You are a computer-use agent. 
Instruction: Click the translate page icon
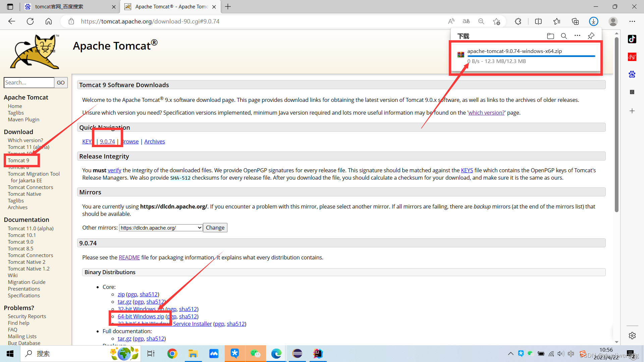(466, 21)
